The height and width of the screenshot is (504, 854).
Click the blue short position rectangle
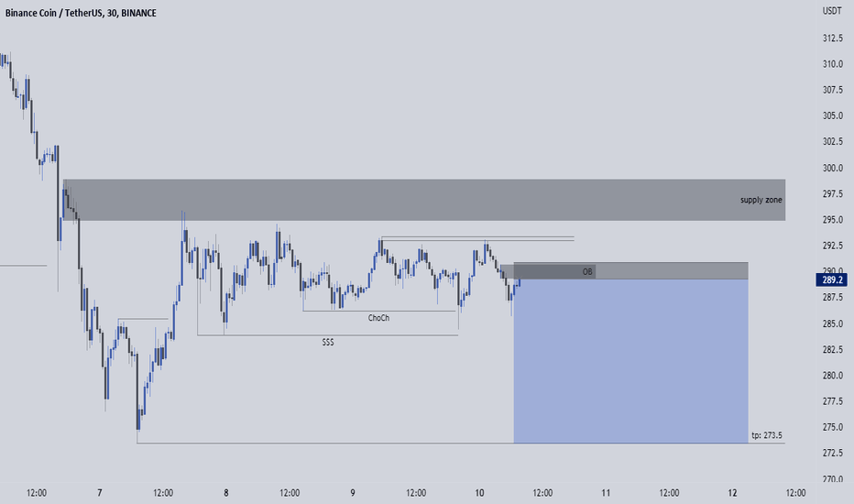pos(630,361)
